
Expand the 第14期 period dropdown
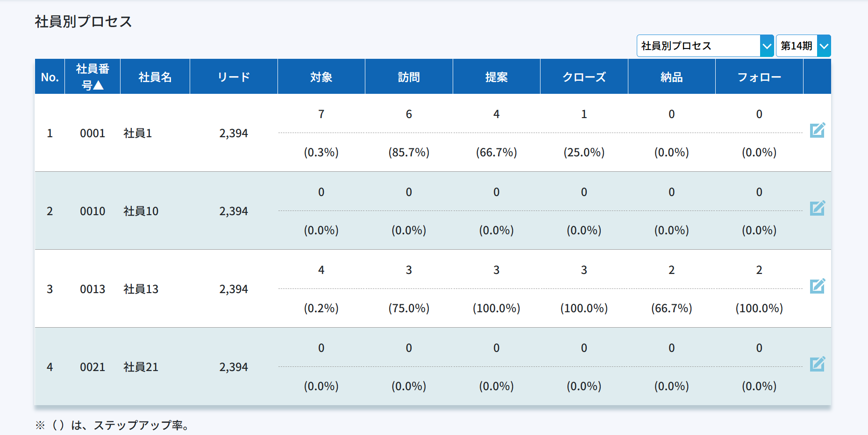tap(803, 46)
